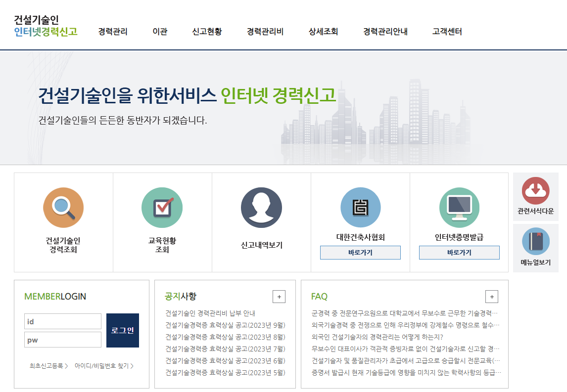567x392 pixels.
Task: Focus the id input field
Action: click(x=62, y=321)
